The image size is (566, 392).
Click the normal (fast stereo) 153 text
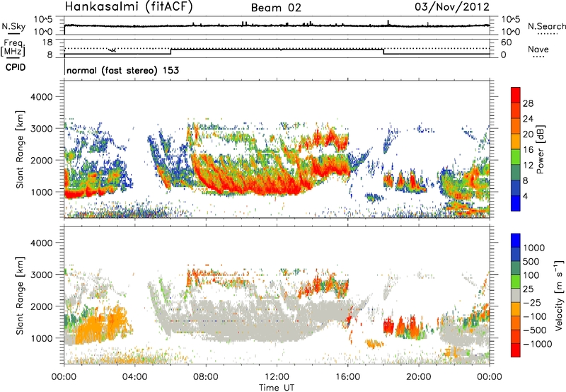point(122,70)
